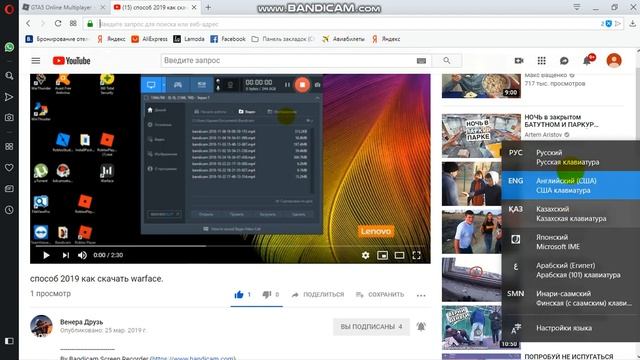This screenshot has width=640, height=360.
Task: Open My Flow in Opera sidebar
Action: pos(9,97)
